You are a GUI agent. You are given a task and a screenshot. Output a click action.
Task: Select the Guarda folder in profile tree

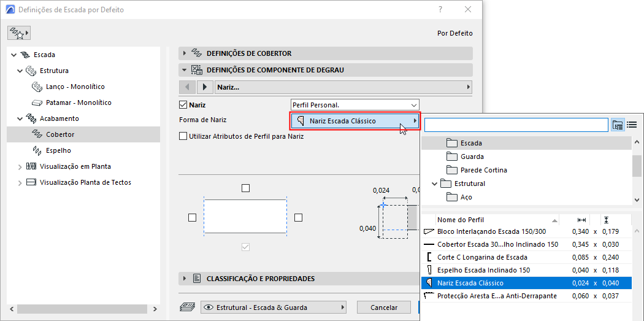472,157
